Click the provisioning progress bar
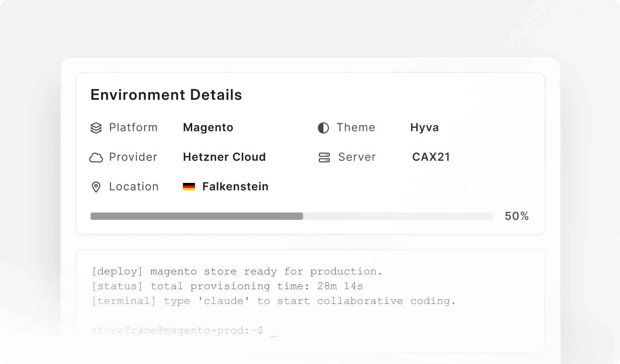Image resolution: width=620 pixels, height=364 pixels. point(292,216)
